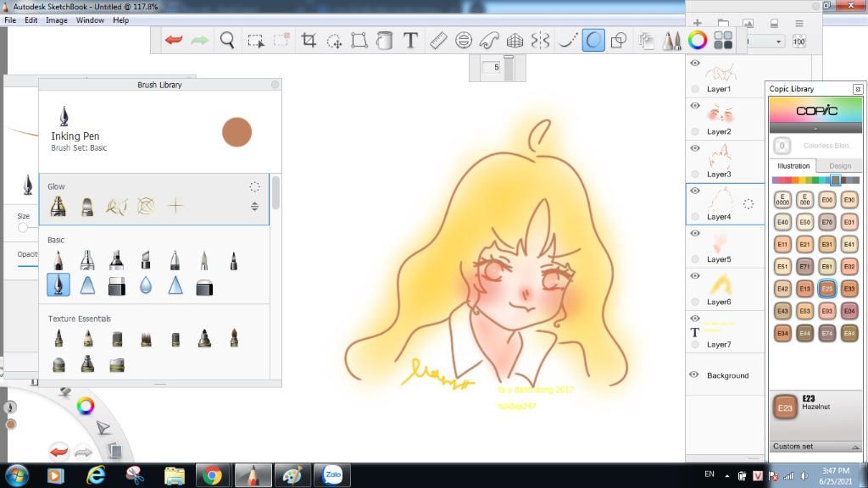Screen dimensions: 868x488
Task: Select the Text tool in toolbar
Action: (x=410, y=41)
